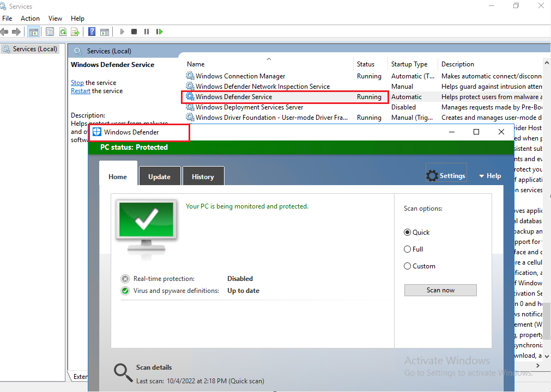Screen dimensions: 551x392
Task: Click the Start Service play icon
Action: [x=122, y=32]
